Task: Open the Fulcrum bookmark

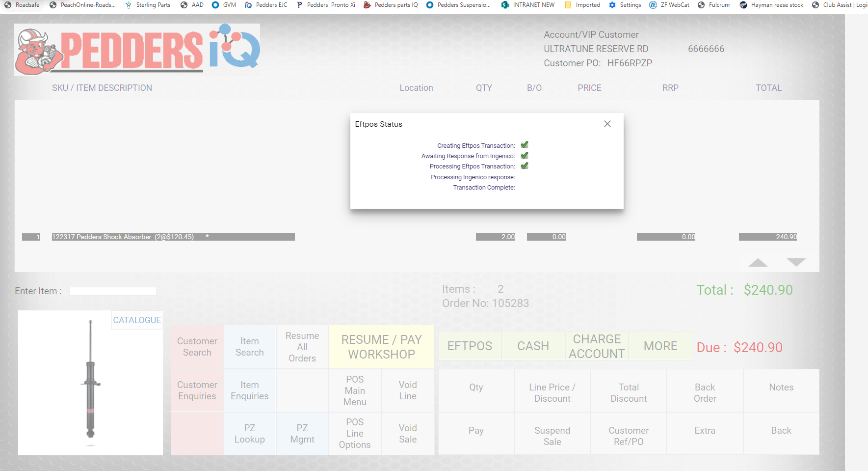Action: 713,5
